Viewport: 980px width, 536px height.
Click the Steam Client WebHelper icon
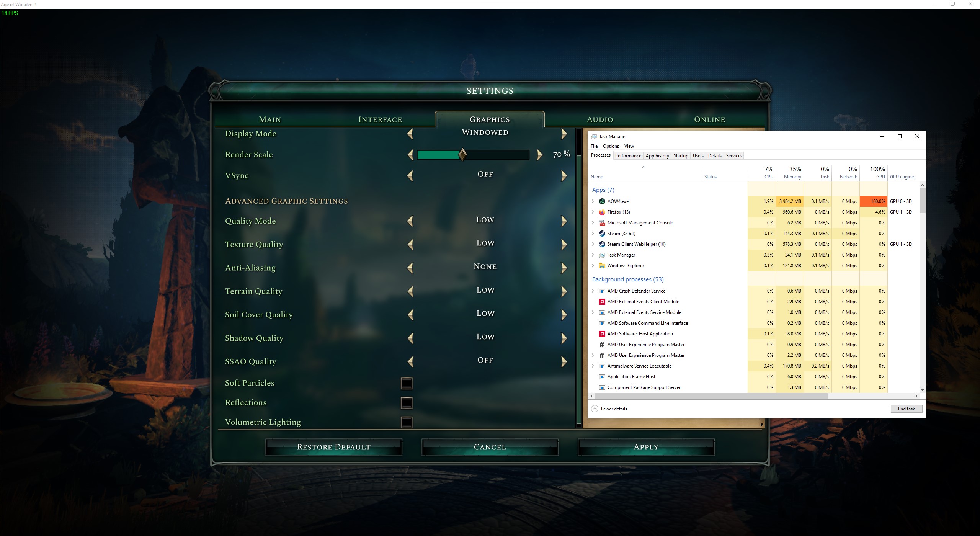pos(602,244)
